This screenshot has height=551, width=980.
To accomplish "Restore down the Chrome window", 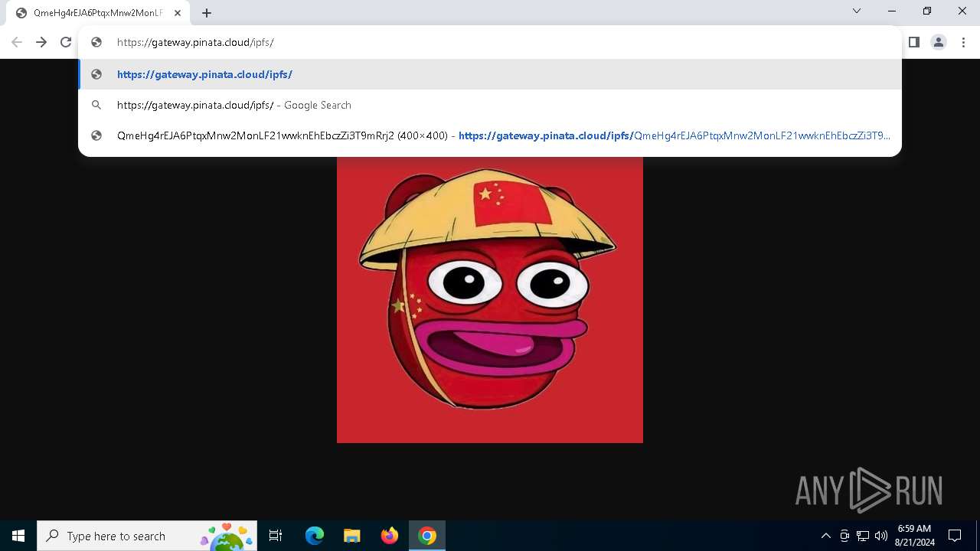I will pos(927,11).
